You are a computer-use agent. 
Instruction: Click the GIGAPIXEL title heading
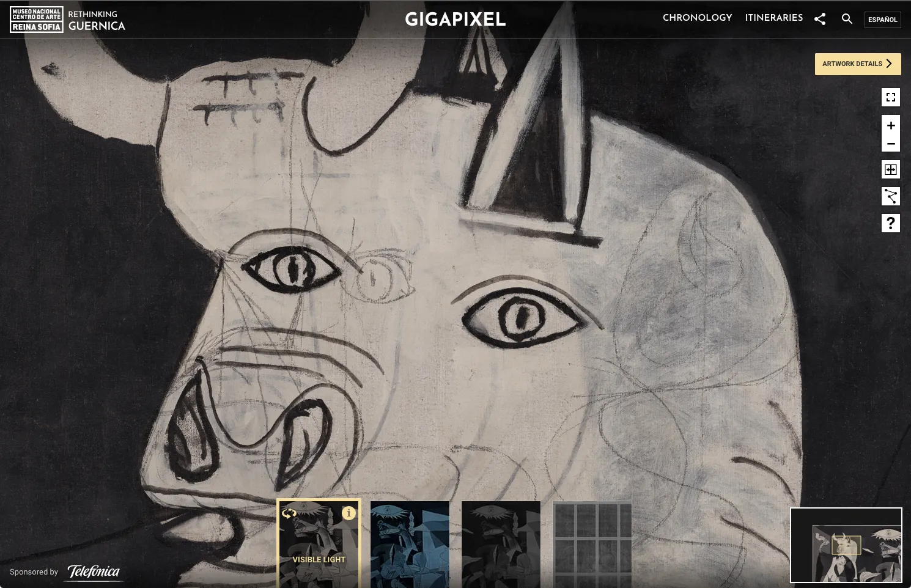(x=455, y=20)
